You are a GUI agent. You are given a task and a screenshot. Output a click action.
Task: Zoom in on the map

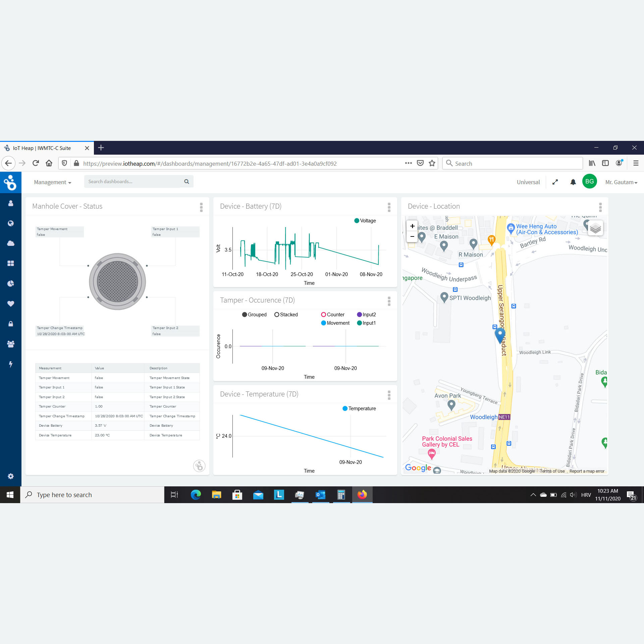[x=412, y=226]
